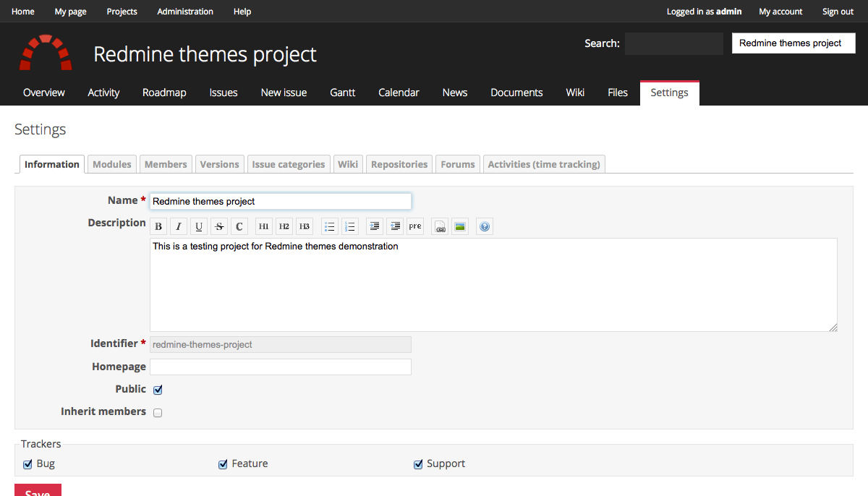The width and height of the screenshot is (868, 496).
Task: Sign out of Redmine
Action: pyautogui.click(x=838, y=12)
